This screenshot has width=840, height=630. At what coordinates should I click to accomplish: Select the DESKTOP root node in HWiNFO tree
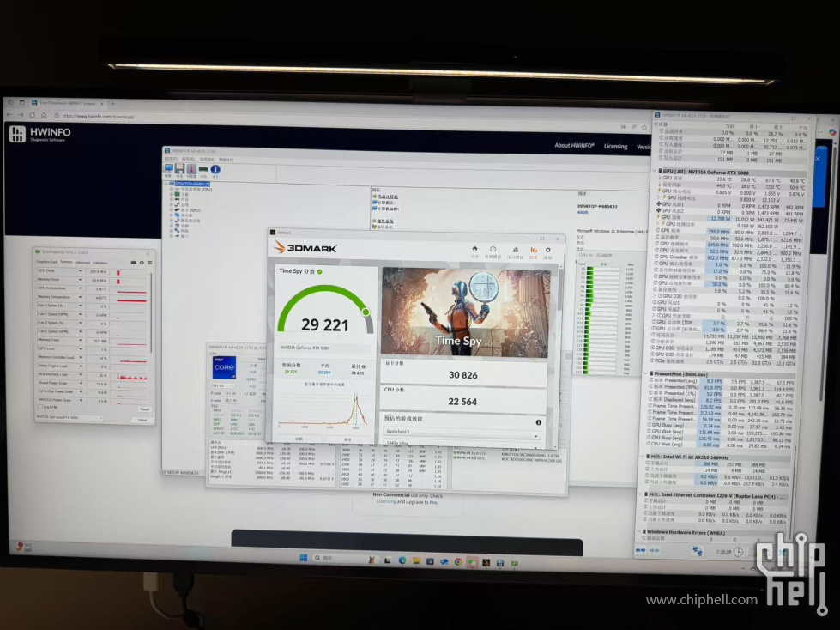tap(192, 184)
